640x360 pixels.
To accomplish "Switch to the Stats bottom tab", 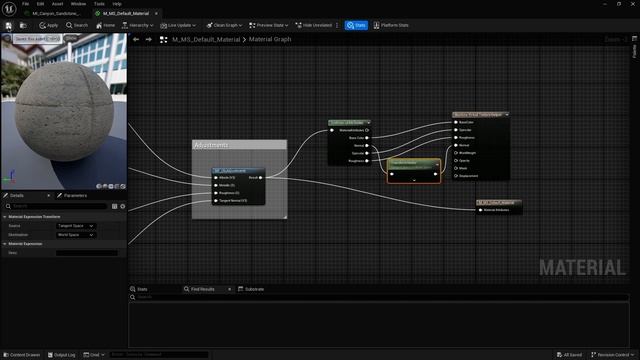I will tap(139, 289).
